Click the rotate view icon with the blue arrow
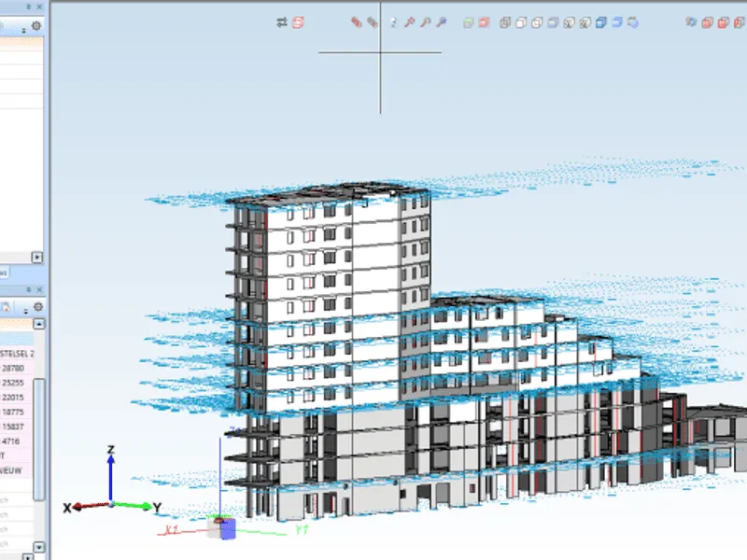 click(633, 22)
